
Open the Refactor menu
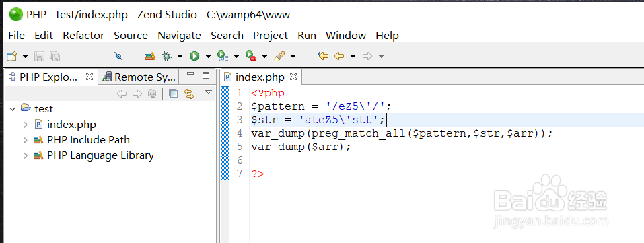coord(83,36)
